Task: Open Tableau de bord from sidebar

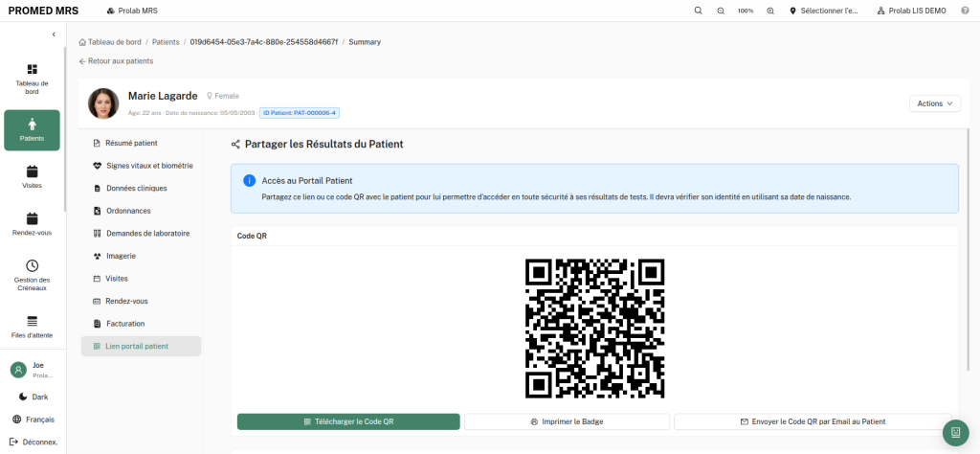Action: coord(32,79)
